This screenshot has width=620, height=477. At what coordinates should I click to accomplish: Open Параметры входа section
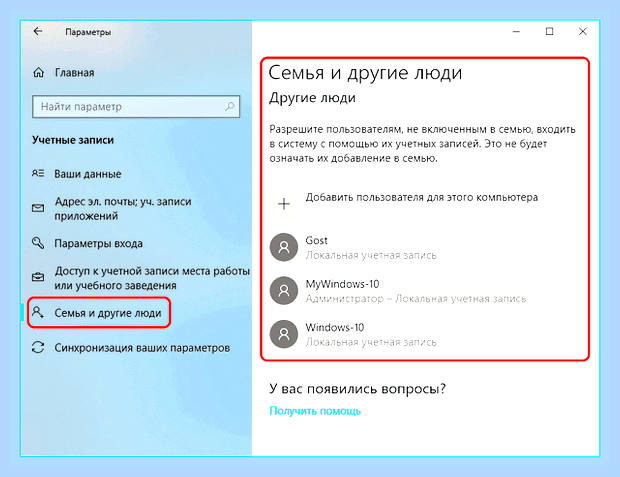click(x=98, y=243)
